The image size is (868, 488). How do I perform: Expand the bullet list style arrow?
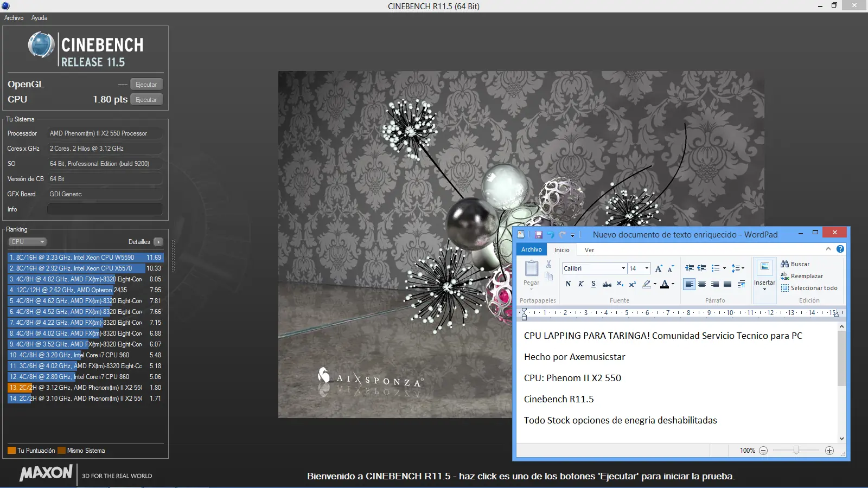pos(724,268)
